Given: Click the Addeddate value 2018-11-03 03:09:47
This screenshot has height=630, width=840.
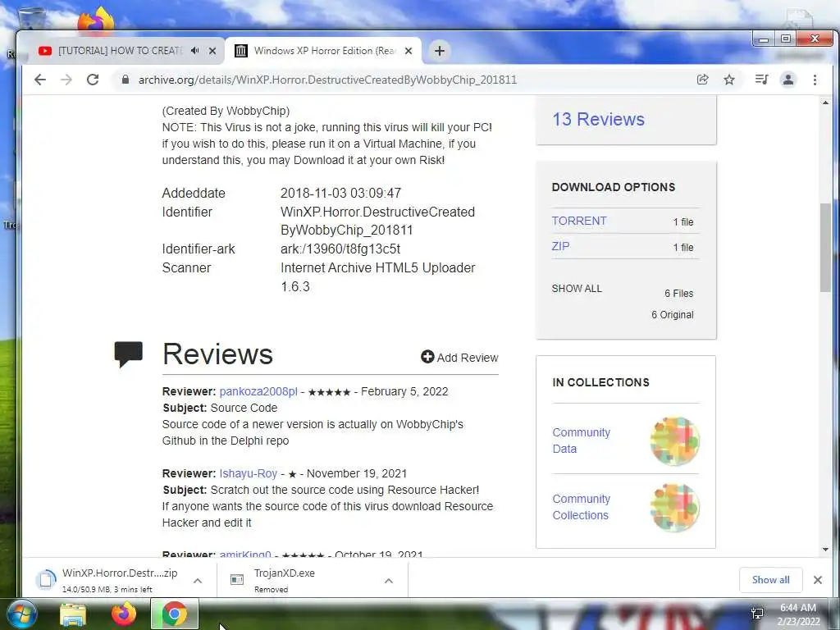Looking at the screenshot, I should [x=340, y=193].
